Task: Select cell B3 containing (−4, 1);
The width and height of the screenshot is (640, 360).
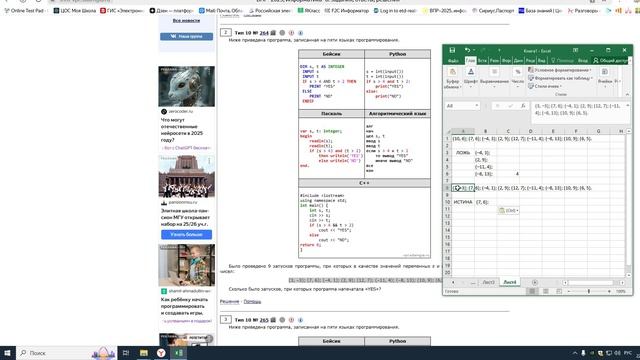Action: click(x=485, y=153)
